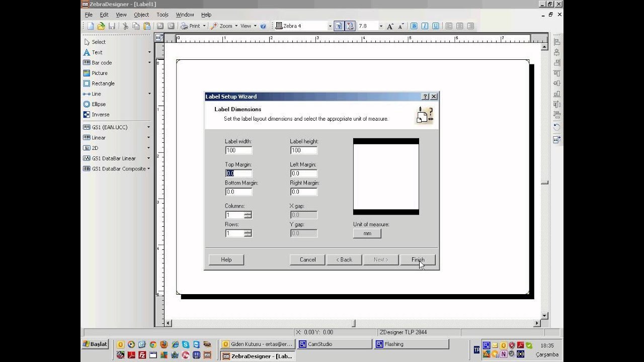The height and width of the screenshot is (362, 644).
Task: Cut selection with scissors icon
Action: pos(125,26)
